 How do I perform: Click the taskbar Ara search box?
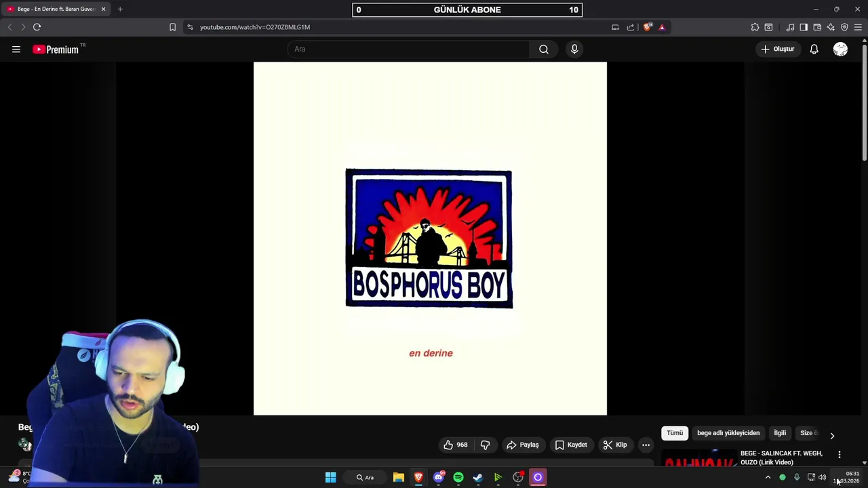(366, 477)
